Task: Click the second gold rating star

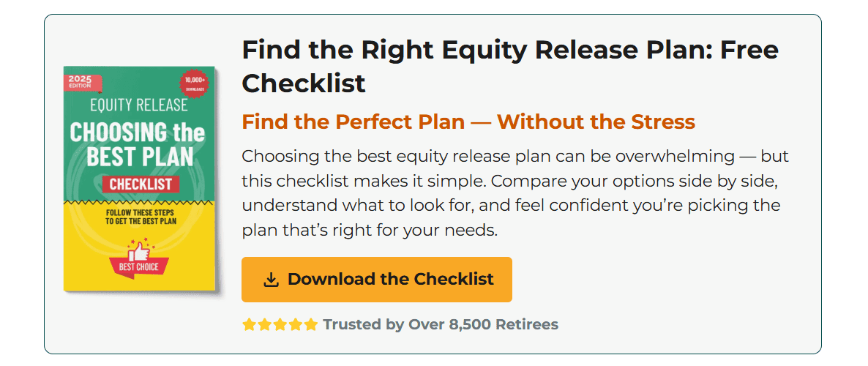Action: pos(265,324)
